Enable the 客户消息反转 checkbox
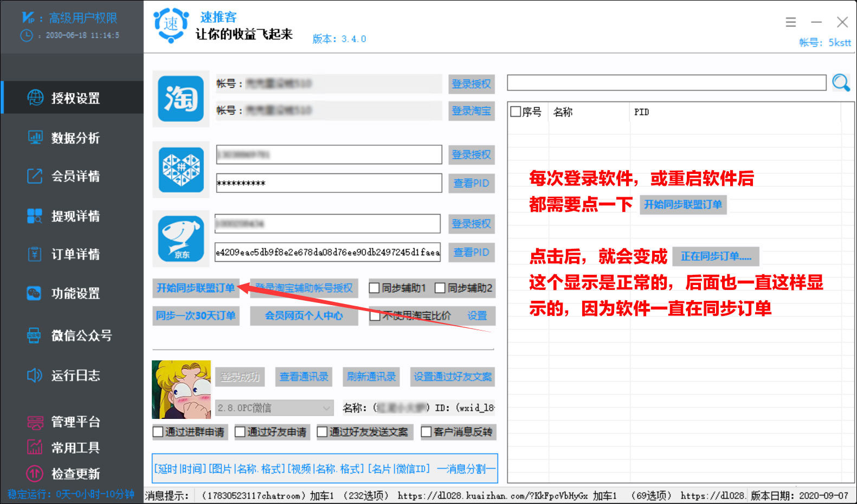 point(426,432)
